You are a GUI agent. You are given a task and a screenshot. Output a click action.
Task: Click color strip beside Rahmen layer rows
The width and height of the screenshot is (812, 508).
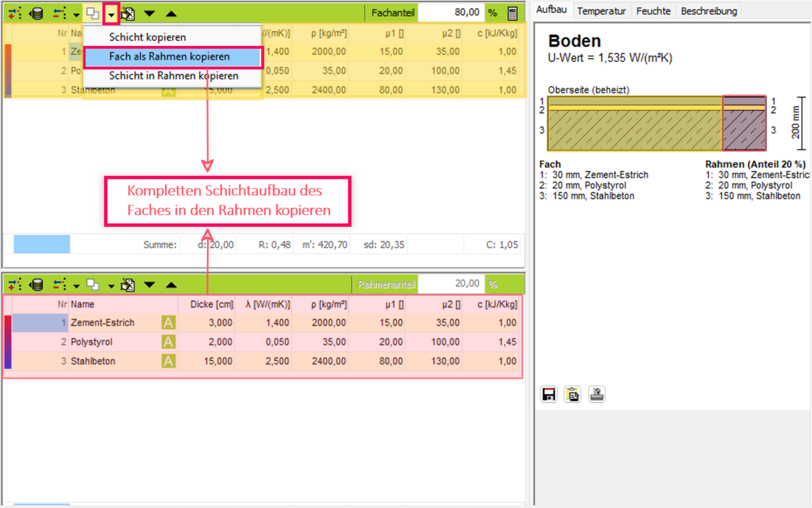click(7, 342)
